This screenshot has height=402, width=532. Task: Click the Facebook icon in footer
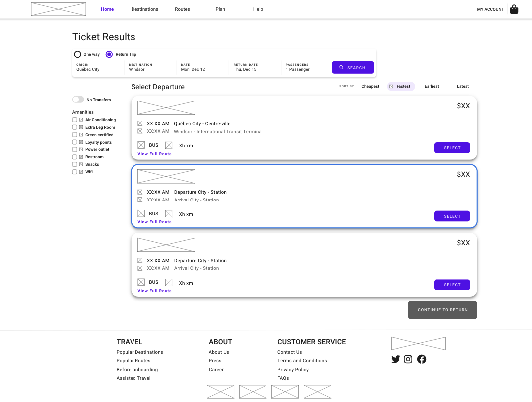pos(422,359)
